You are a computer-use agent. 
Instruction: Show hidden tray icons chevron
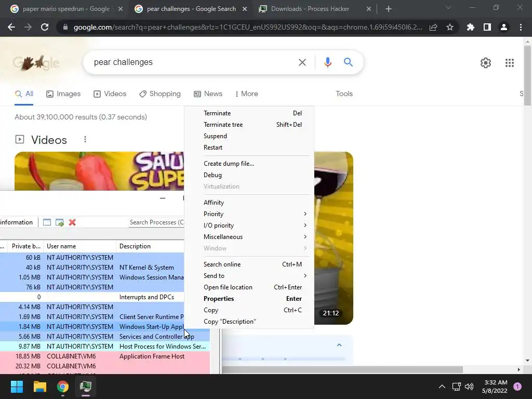442,387
